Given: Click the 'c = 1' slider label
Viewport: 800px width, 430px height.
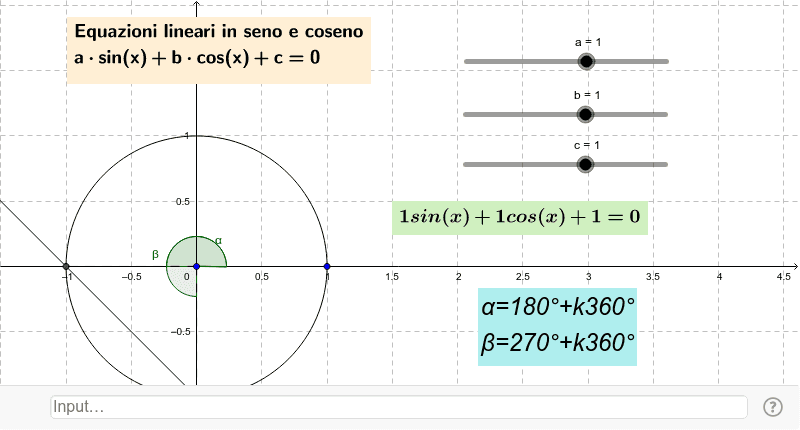Looking at the screenshot, I should [x=587, y=145].
